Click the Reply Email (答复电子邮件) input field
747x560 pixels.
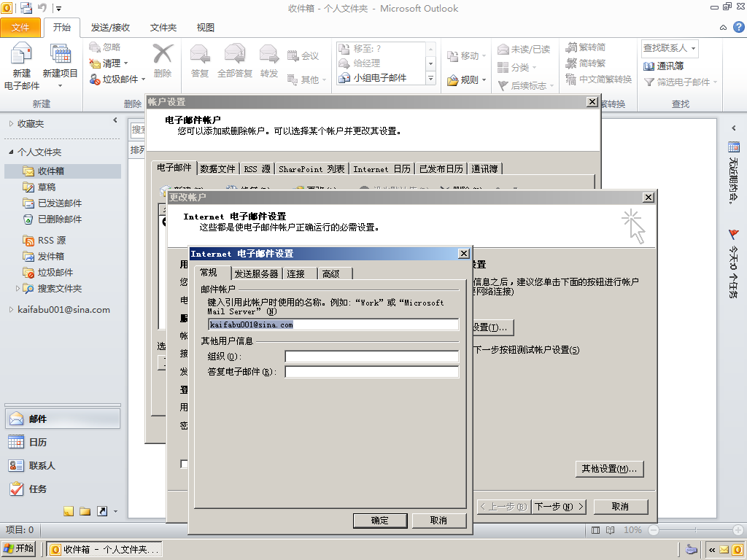[x=372, y=372]
